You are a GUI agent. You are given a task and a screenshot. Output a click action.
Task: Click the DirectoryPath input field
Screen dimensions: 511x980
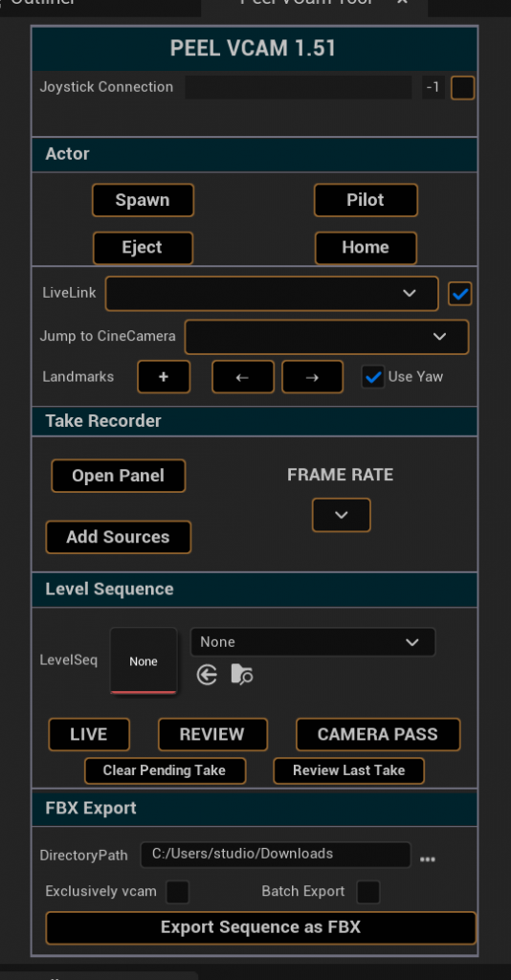click(276, 855)
